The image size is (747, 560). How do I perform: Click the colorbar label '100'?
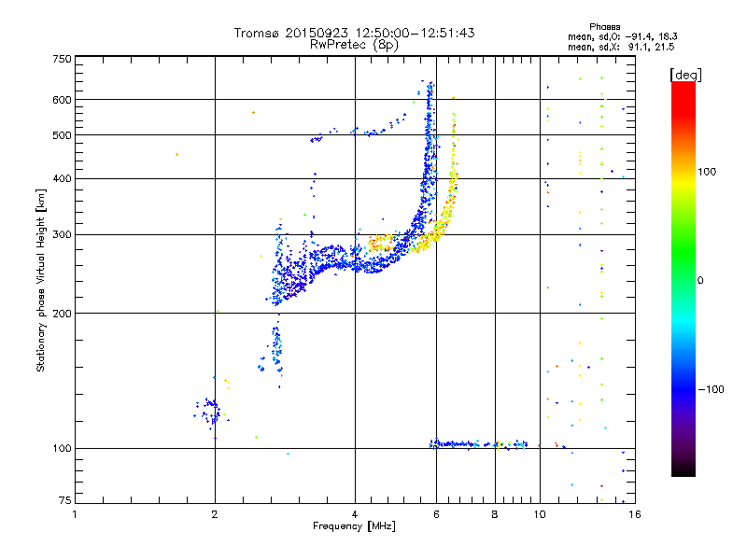(707, 172)
